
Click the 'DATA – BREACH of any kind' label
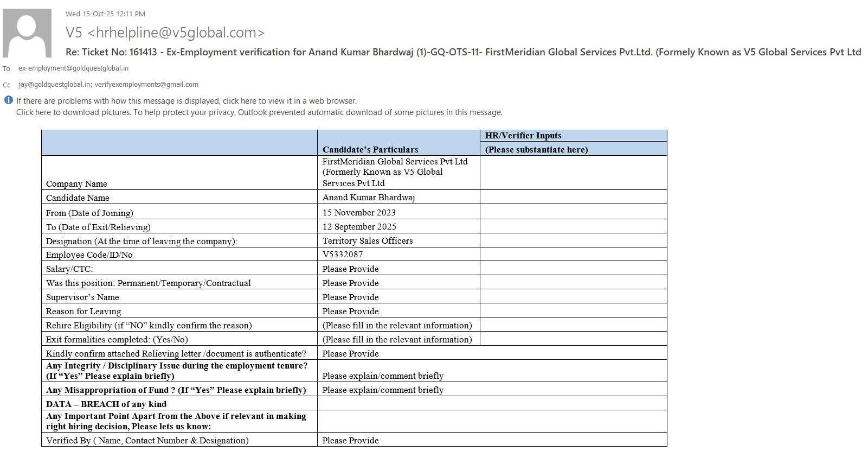click(x=106, y=404)
